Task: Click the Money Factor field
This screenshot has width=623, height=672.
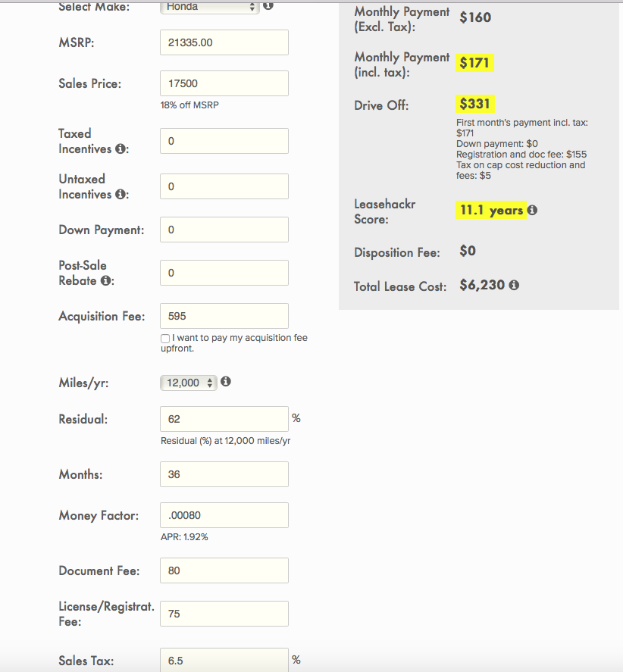Action: [224, 515]
